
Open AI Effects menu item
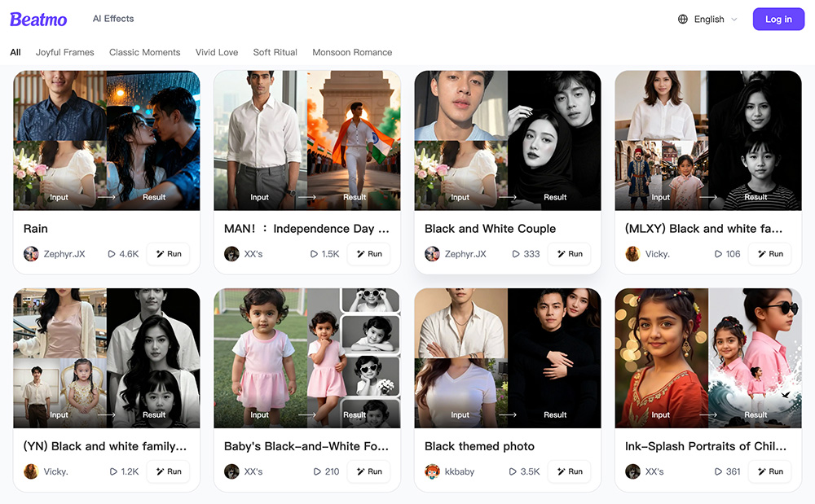113,19
